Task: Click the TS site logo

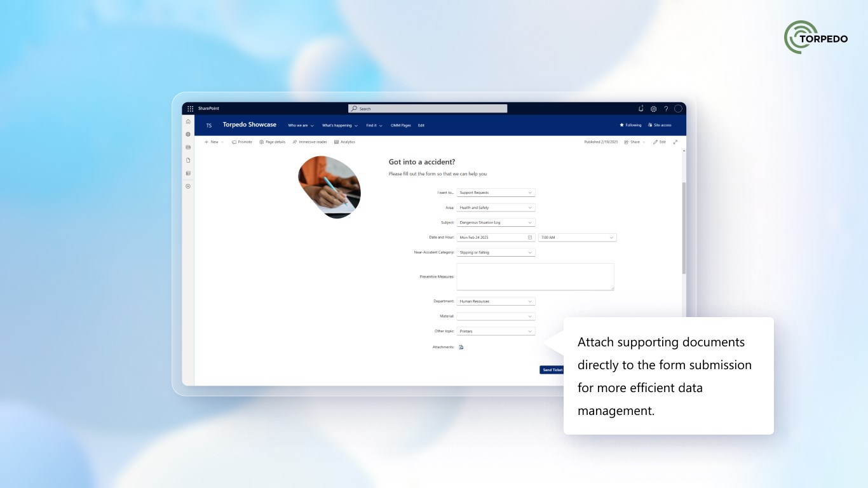Action: pos(209,125)
